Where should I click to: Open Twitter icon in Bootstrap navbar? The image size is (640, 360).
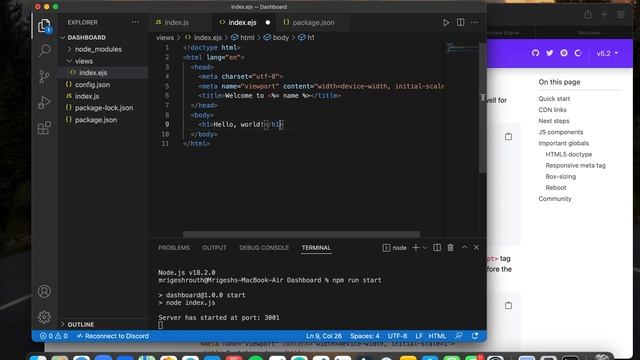coord(550,53)
